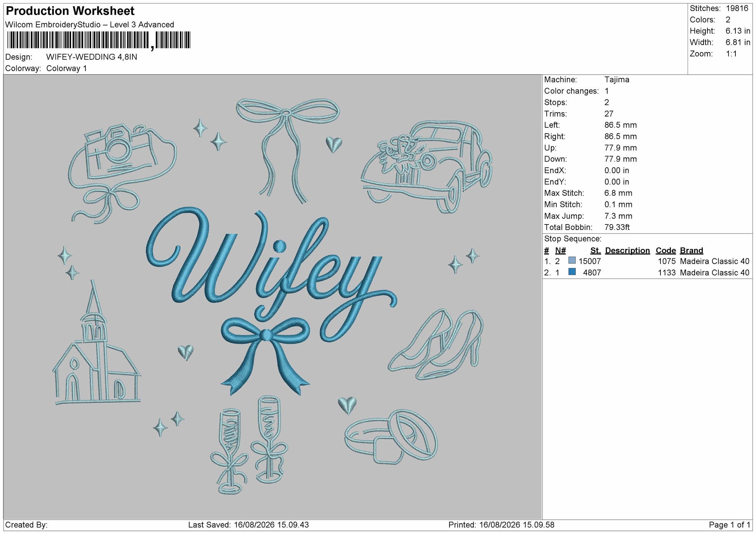Click the 'Up:' value '77.9 mm'

(620, 148)
